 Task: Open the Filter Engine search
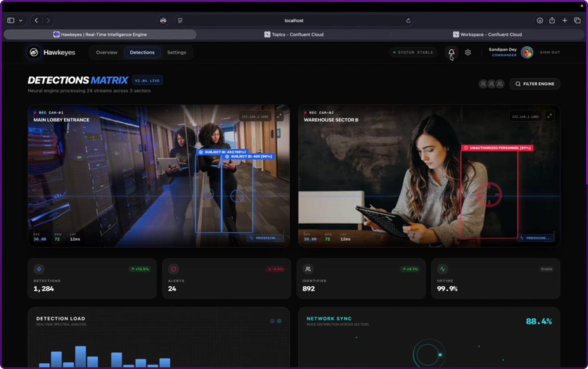pyautogui.click(x=535, y=84)
